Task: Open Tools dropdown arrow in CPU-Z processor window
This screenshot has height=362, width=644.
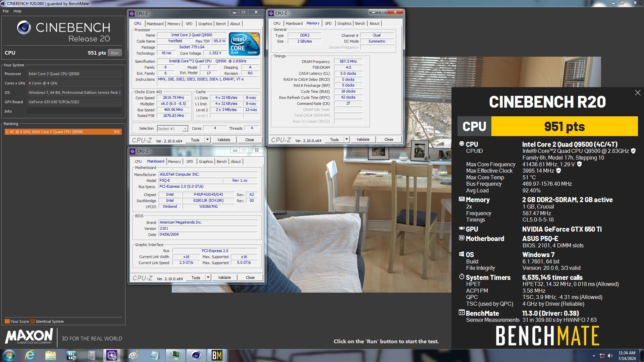Action: tap(207, 140)
